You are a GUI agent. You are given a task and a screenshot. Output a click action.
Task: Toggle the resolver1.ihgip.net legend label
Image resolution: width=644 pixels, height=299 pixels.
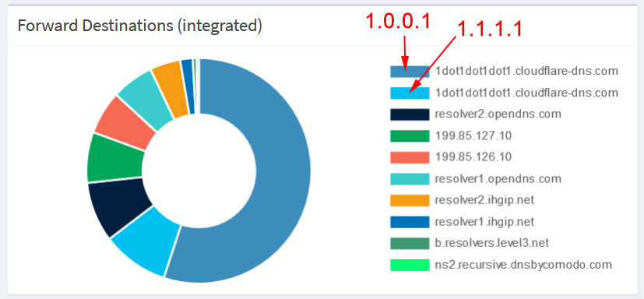pyautogui.click(x=484, y=222)
